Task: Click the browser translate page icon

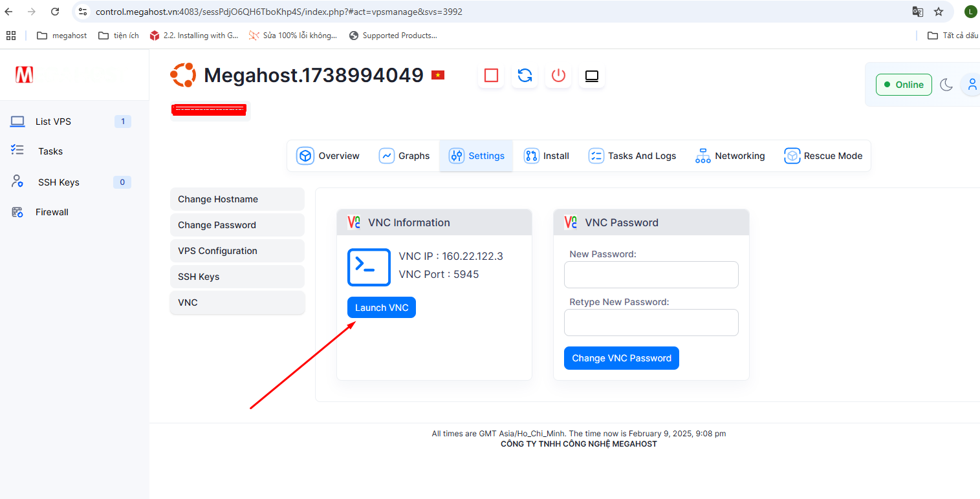Action: tap(917, 12)
